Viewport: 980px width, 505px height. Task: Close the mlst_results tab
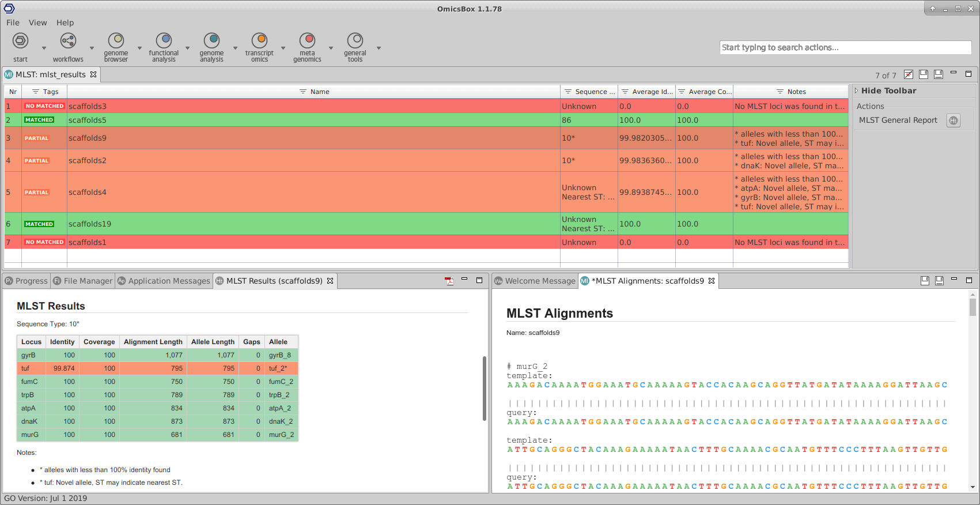(x=93, y=74)
